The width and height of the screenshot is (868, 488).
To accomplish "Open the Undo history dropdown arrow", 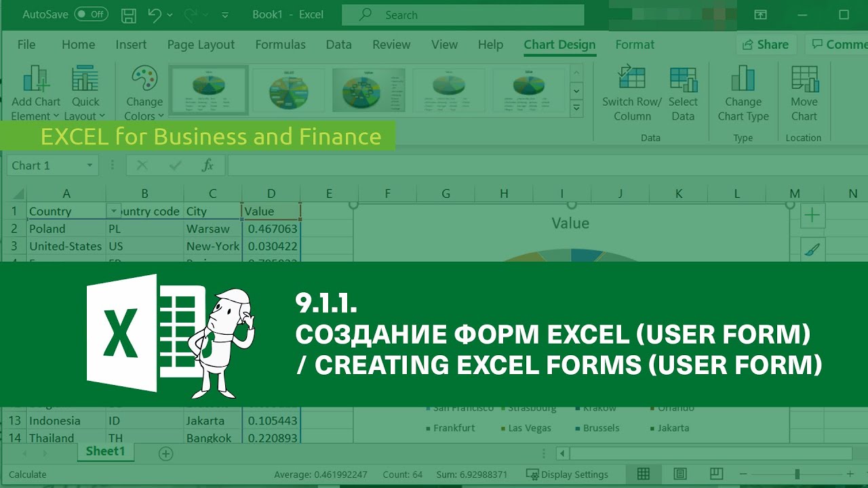I will [x=170, y=15].
